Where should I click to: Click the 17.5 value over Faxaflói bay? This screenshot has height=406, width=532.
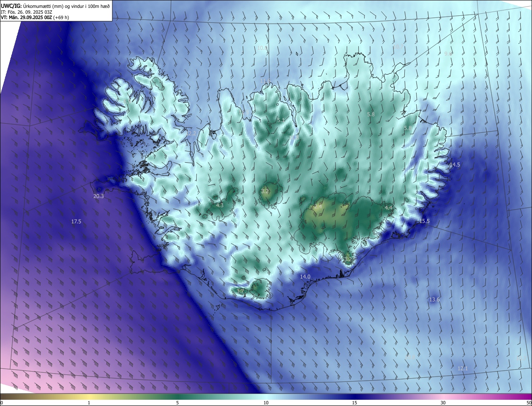pyautogui.click(x=76, y=222)
